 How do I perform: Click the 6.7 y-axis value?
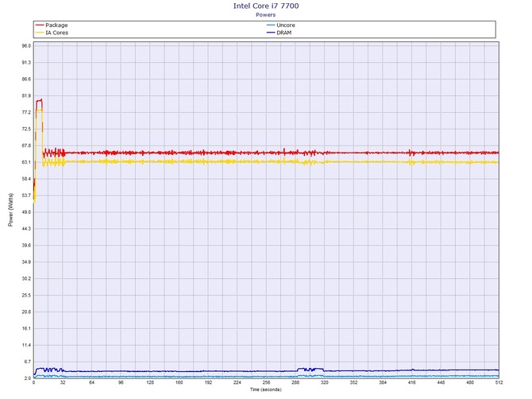point(28,362)
